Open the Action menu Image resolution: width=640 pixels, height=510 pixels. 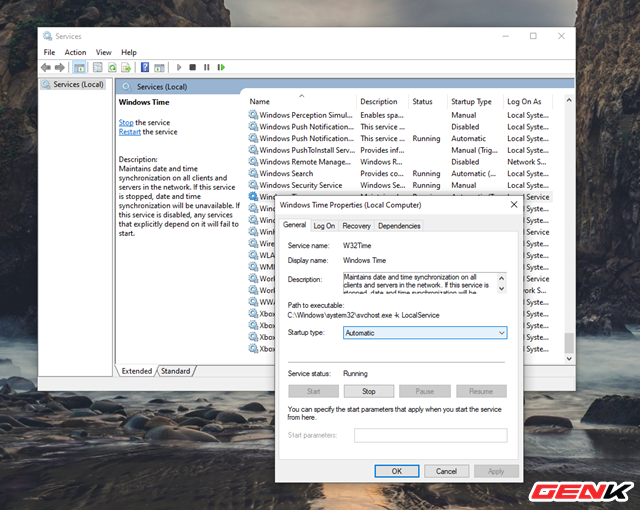[76, 52]
